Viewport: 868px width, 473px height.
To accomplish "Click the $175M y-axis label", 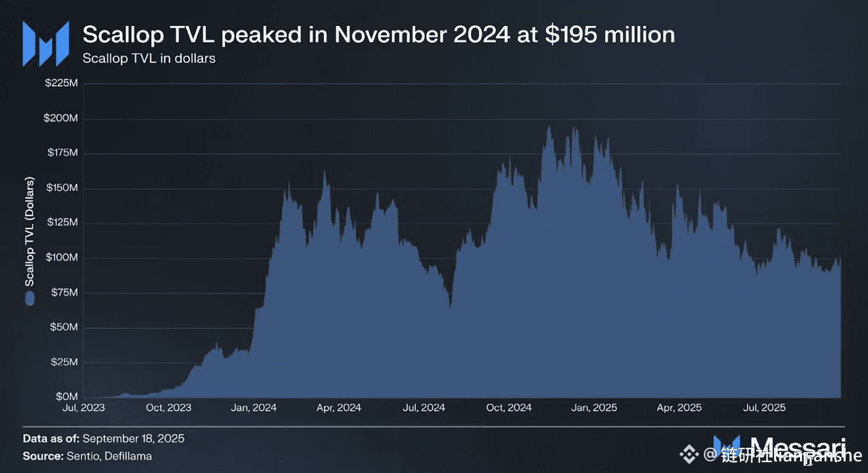I will (x=61, y=153).
